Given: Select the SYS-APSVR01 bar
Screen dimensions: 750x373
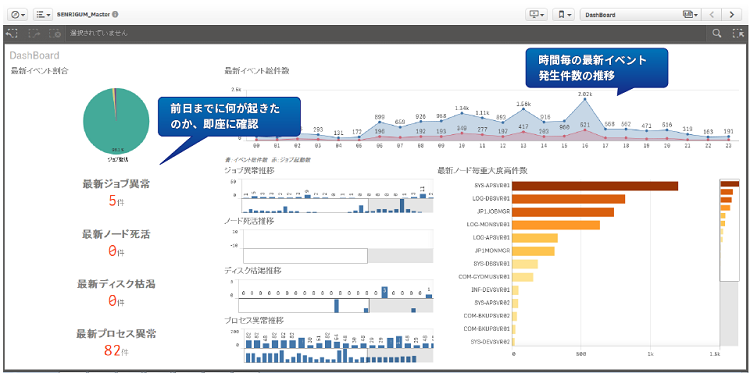Looking at the screenshot, I should click(596, 186).
